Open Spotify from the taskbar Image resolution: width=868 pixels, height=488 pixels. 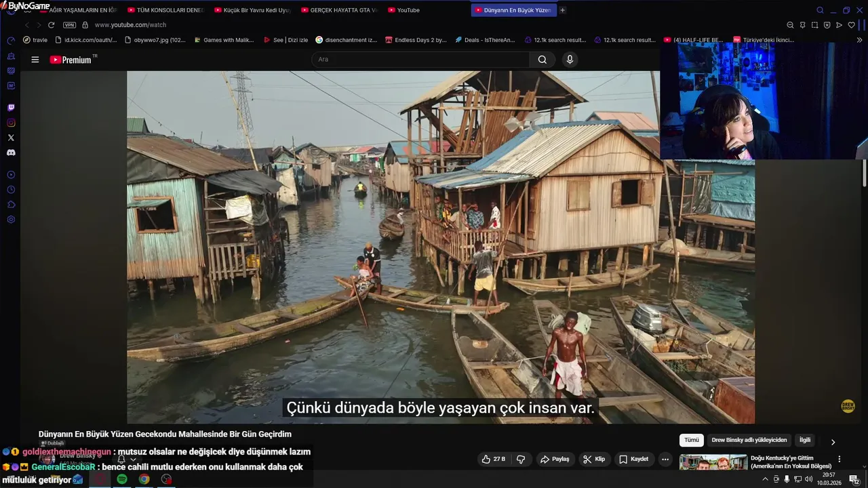point(122,479)
